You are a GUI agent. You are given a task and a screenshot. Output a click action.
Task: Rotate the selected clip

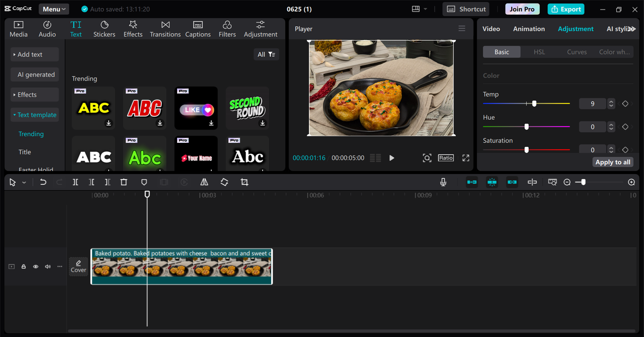pos(224,182)
